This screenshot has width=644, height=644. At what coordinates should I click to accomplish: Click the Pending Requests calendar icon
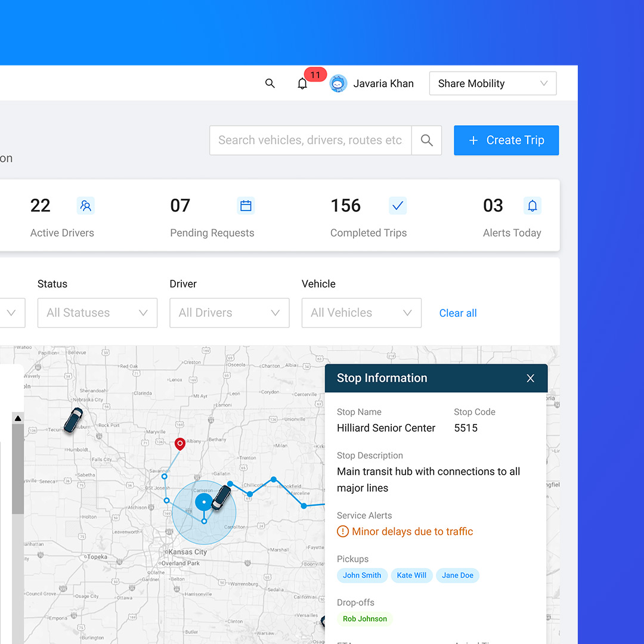246,205
